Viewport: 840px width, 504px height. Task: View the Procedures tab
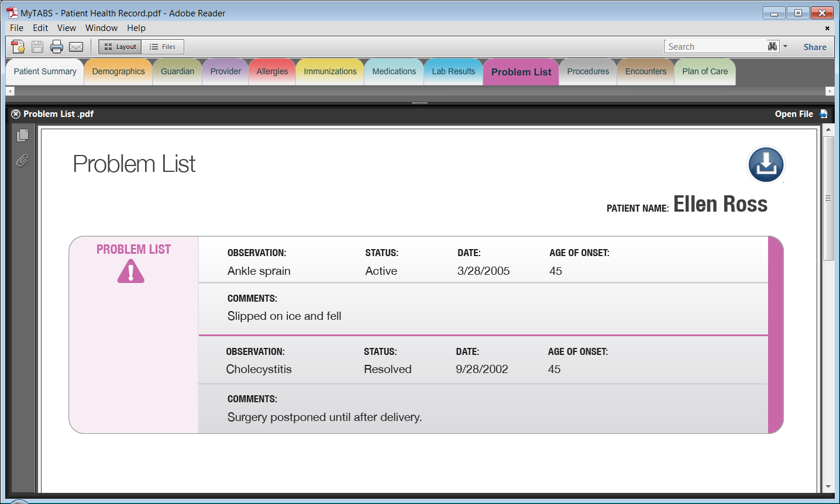(588, 71)
